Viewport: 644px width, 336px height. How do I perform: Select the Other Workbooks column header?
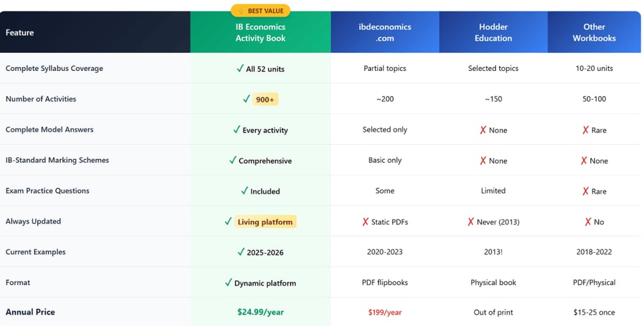click(594, 33)
